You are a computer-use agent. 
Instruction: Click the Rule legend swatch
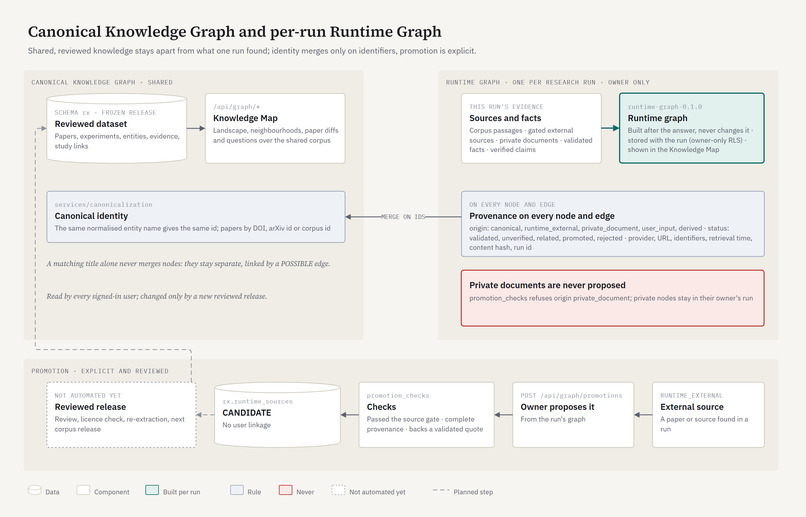tap(237, 490)
